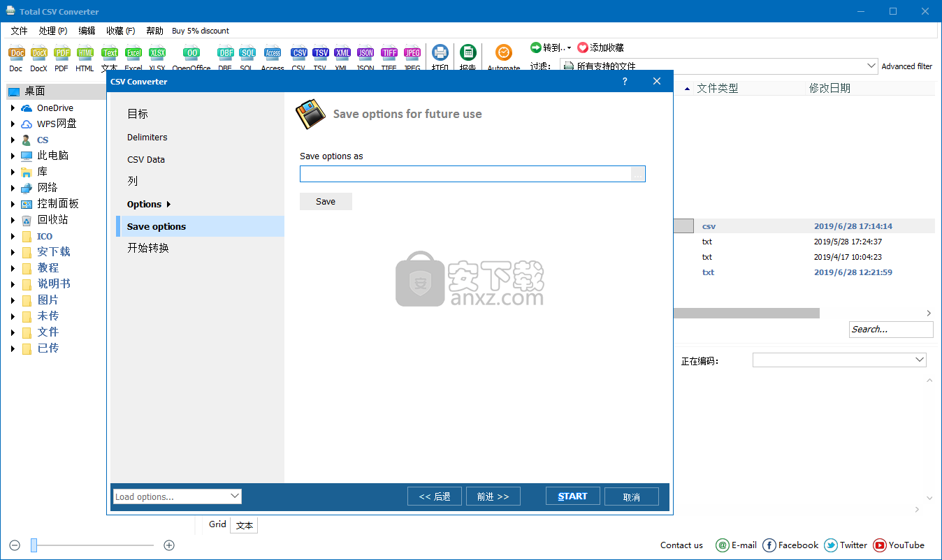Screen dimensions: 942x560
Task: Choose the DBF format icon
Action: [x=225, y=52]
